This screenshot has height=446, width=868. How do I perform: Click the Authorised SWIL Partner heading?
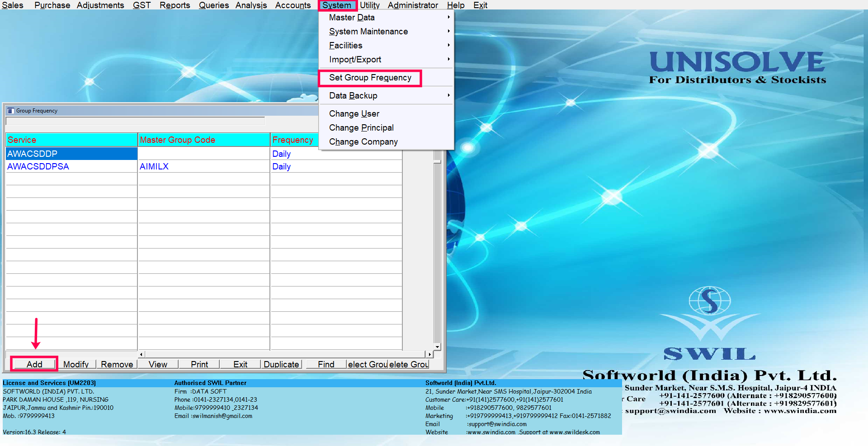point(210,383)
